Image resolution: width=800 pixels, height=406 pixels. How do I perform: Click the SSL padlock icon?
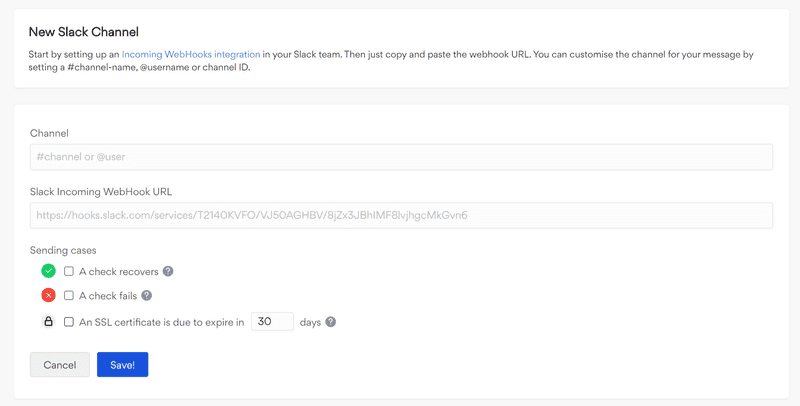[48, 321]
